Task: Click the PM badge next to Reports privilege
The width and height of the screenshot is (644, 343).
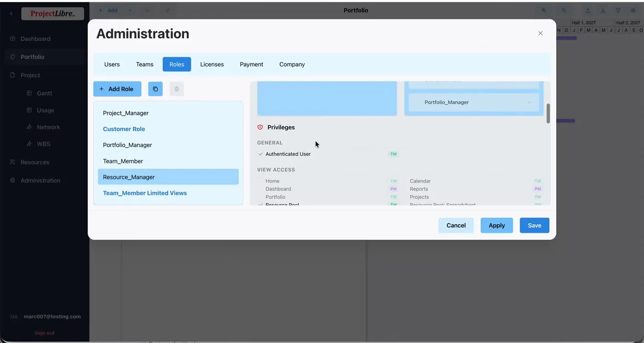Action: (538, 189)
